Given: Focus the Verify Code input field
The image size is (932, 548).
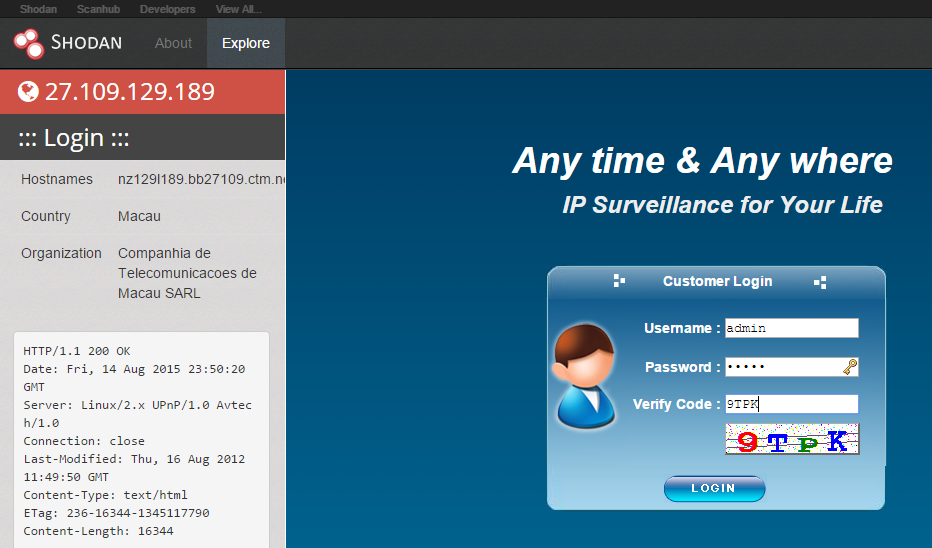Looking at the screenshot, I should tap(792, 404).
